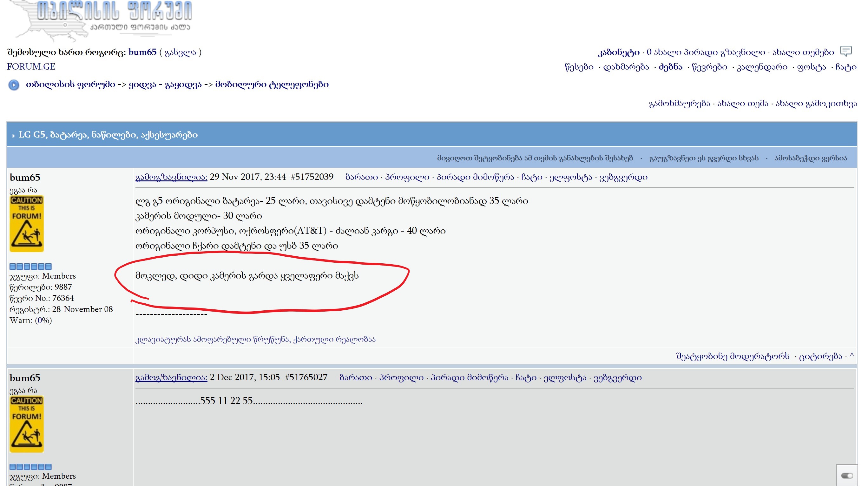Viewport: 868px width, 486px height.
Task: Click the first post's გამოგზავნილია date link
Action: (x=171, y=177)
